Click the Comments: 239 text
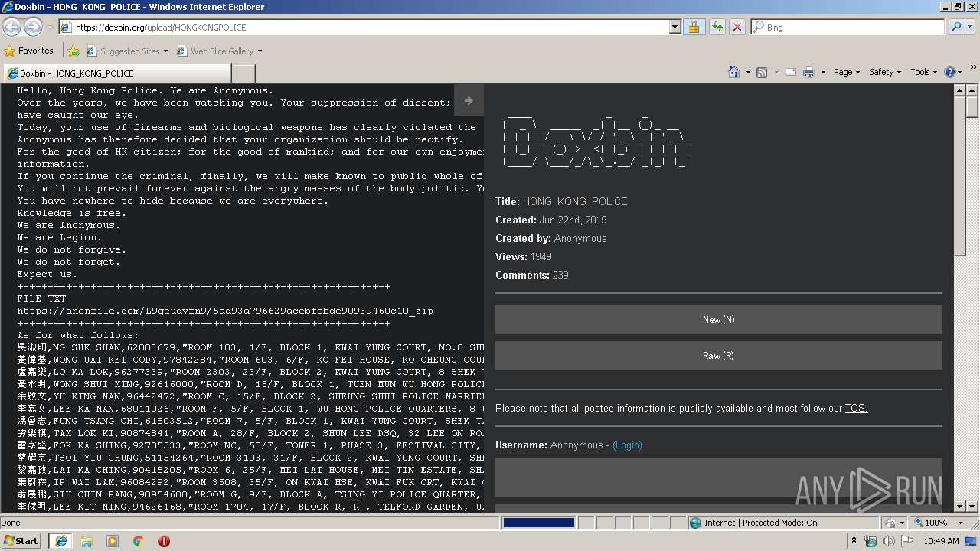Viewport: 980px width, 551px height. [532, 275]
